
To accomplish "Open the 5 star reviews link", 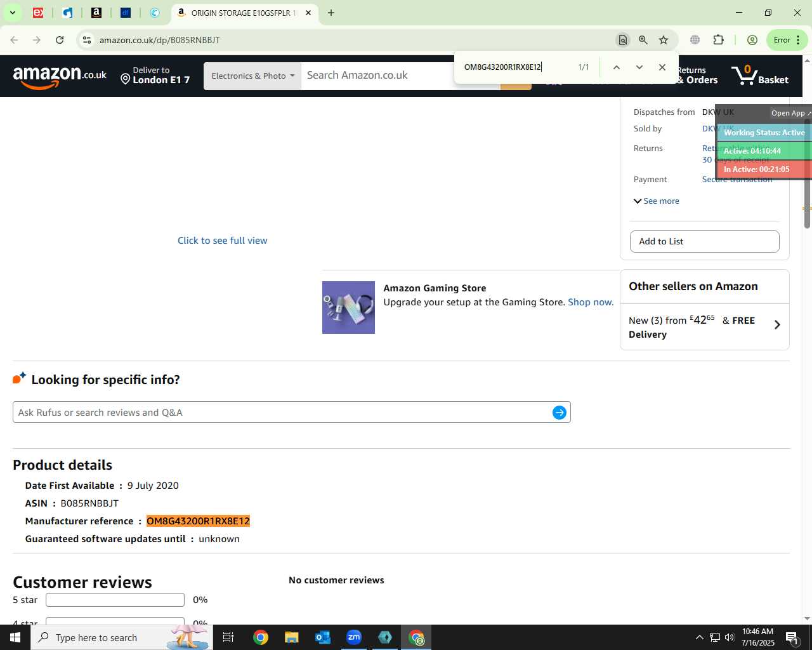I will (x=25, y=600).
